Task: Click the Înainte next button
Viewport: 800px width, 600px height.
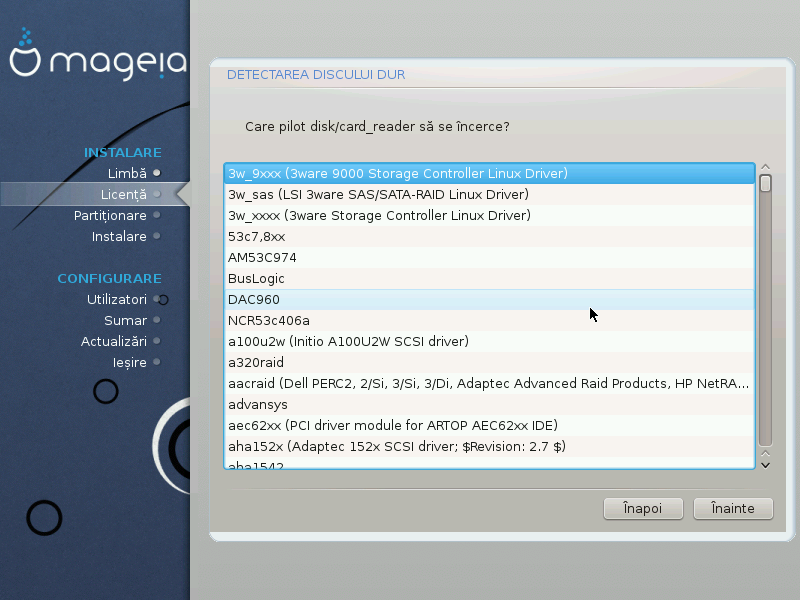Action: 733,509
